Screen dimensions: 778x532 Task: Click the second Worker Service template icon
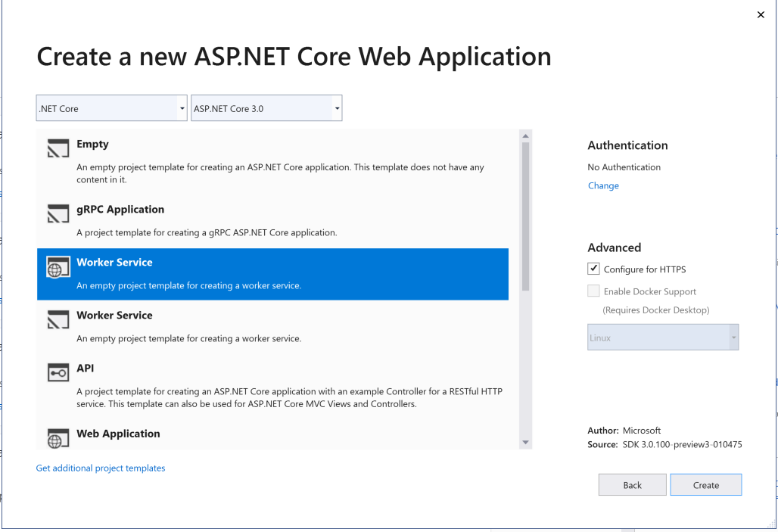58,320
